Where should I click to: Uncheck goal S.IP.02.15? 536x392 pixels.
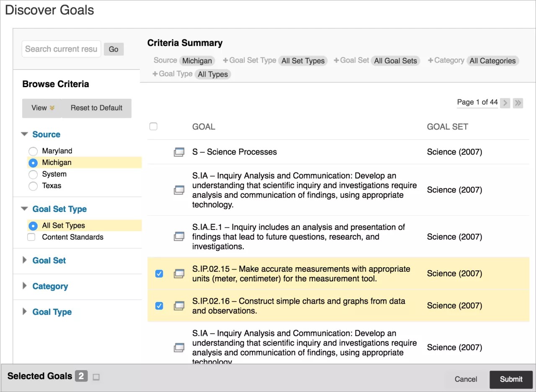159,273
